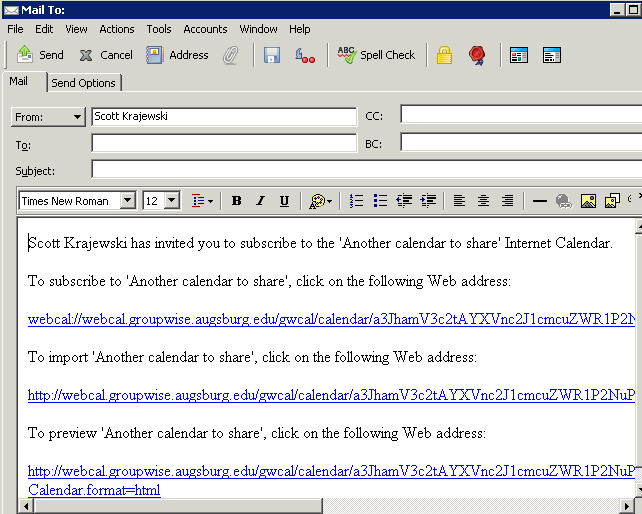Decrease the paragraph indent

click(404, 201)
